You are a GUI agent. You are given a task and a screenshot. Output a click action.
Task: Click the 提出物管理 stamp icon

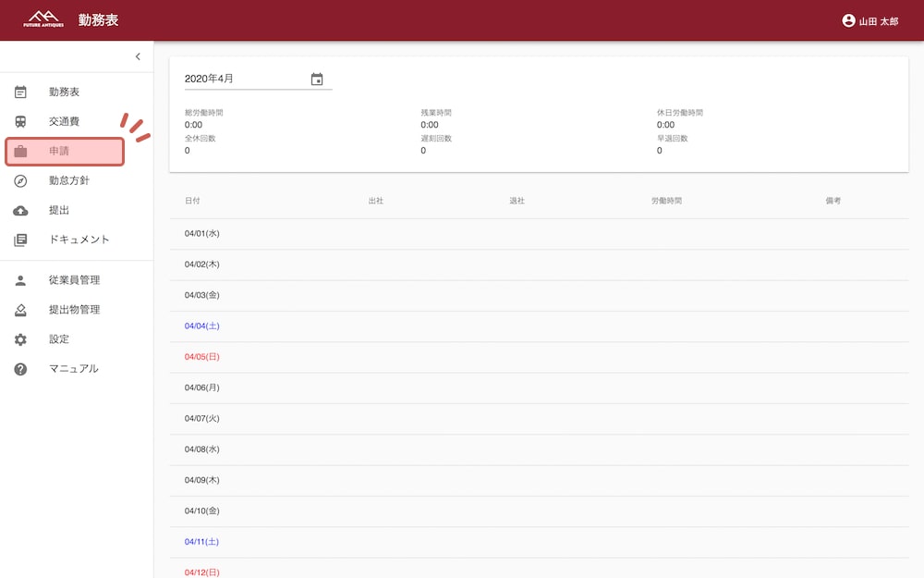[x=20, y=310]
